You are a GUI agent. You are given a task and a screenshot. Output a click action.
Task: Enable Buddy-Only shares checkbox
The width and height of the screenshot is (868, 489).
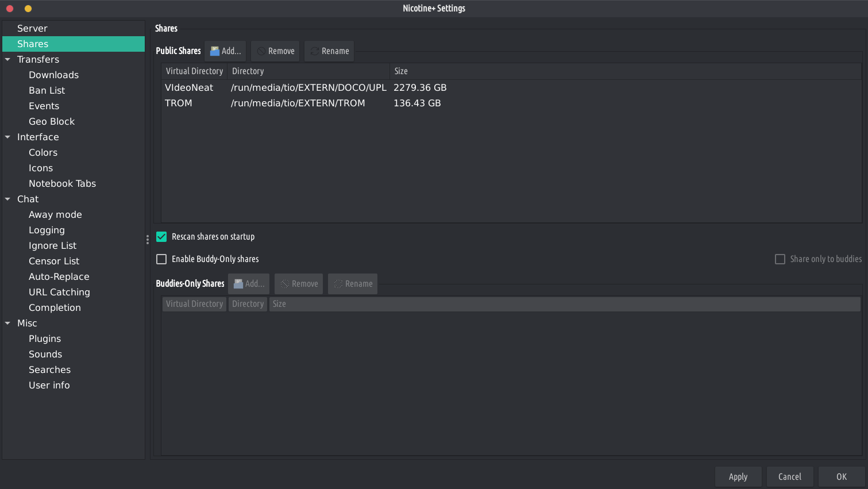pos(161,259)
